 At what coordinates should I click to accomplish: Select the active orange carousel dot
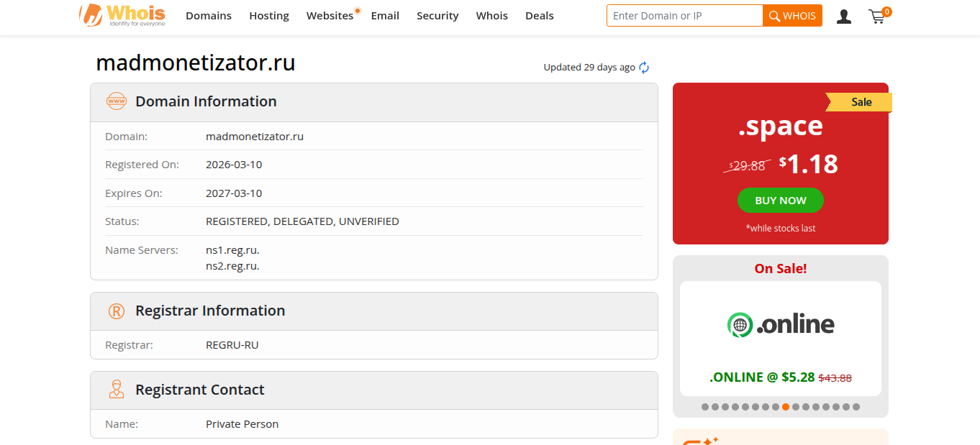786,407
